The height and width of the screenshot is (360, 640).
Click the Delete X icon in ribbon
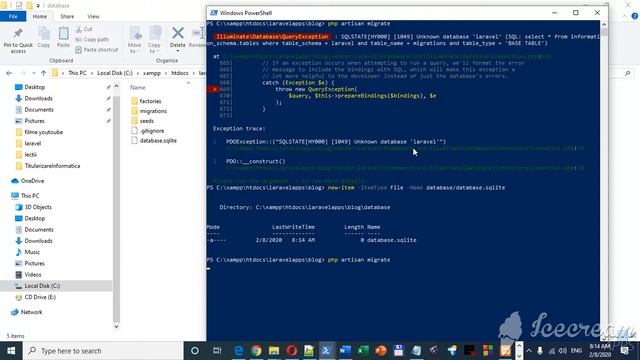pos(178,33)
